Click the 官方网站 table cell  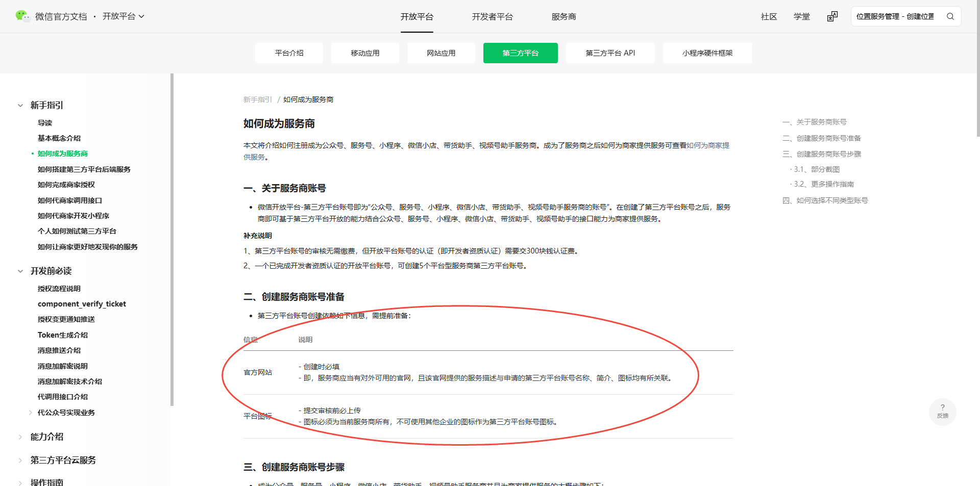point(258,372)
